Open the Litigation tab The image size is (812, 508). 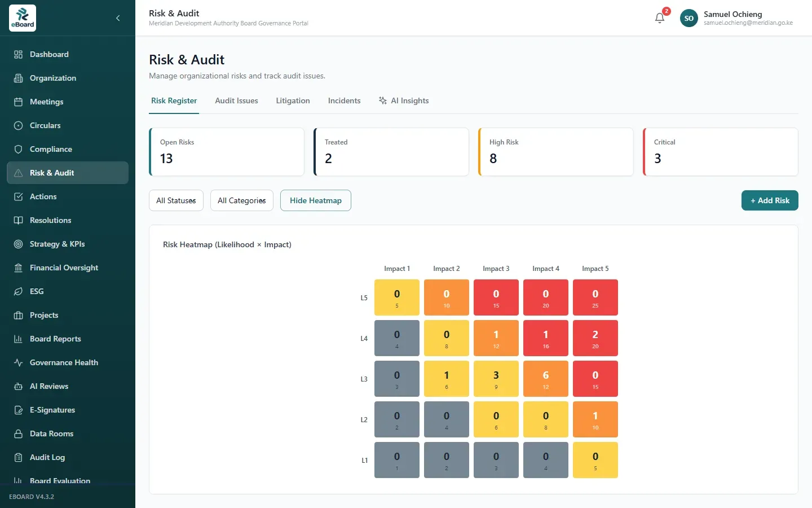[293, 100]
